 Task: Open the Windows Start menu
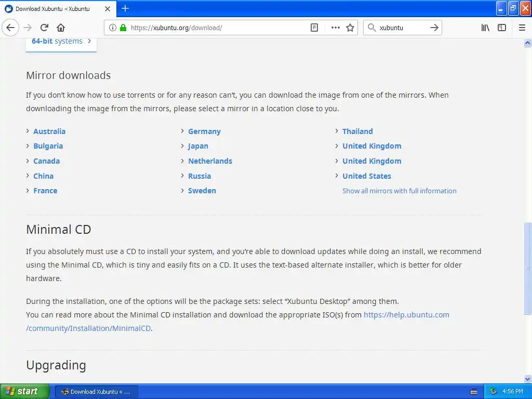(x=24, y=391)
